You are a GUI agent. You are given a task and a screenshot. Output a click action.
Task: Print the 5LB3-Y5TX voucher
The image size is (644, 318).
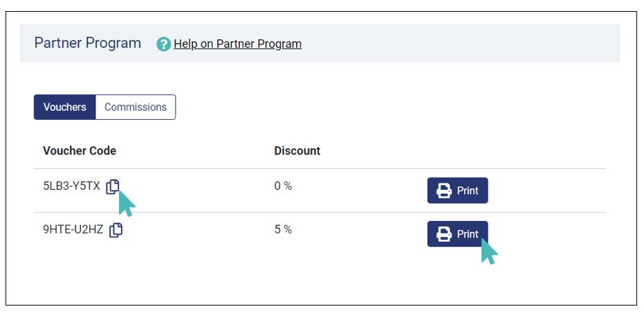[457, 191]
